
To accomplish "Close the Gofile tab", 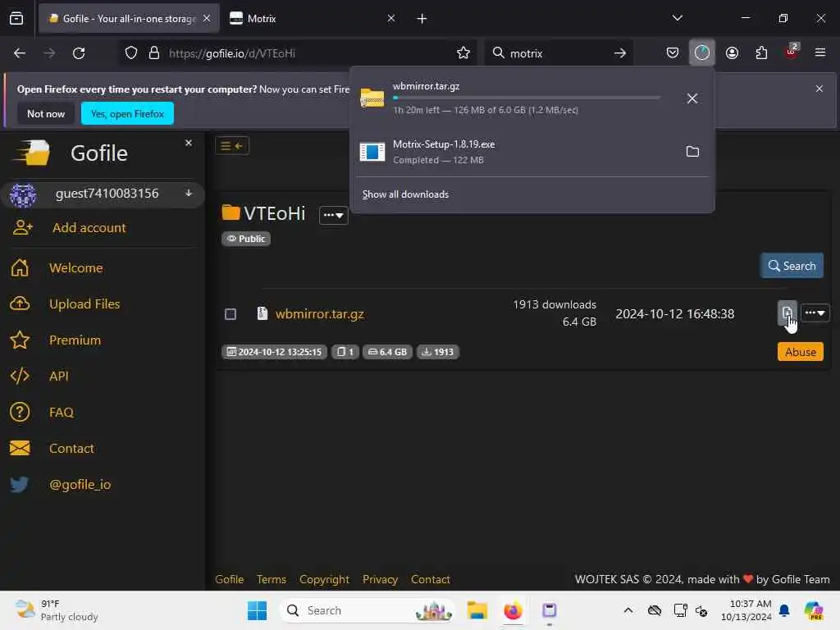I will pos(207,18).
